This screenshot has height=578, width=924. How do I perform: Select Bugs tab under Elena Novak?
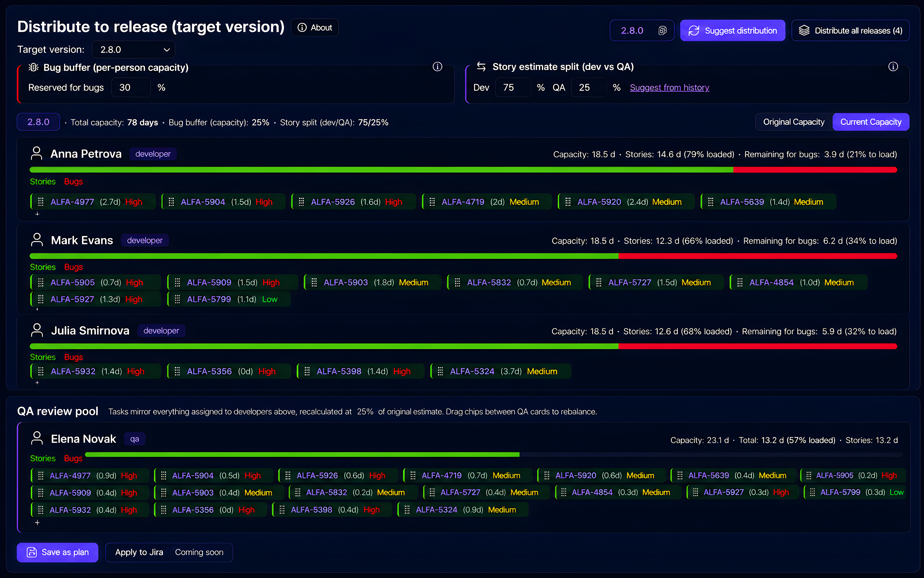click(x=73, y=458)
